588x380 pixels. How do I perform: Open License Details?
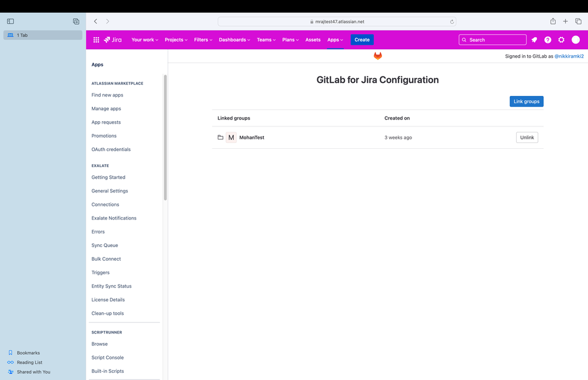(108, 300)
